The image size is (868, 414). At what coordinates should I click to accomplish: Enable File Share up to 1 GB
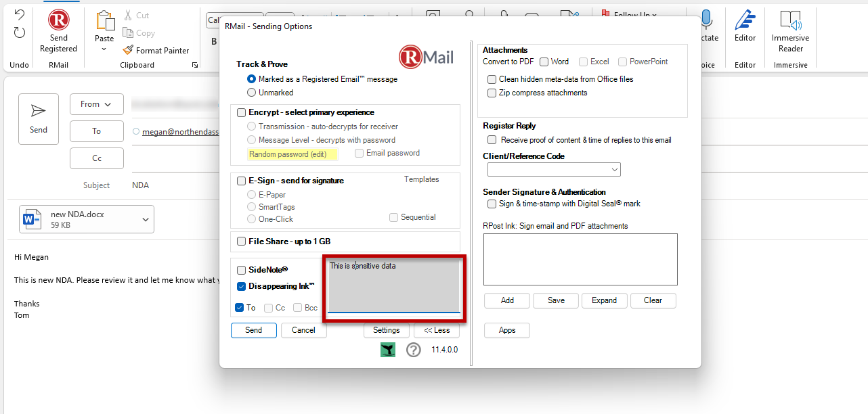point(242,241)
